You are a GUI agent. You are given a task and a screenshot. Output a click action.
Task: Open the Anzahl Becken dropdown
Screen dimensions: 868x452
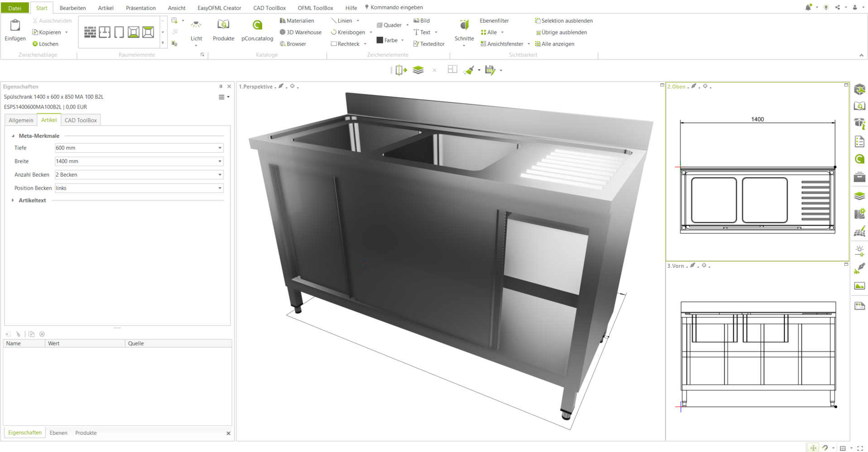139,174
